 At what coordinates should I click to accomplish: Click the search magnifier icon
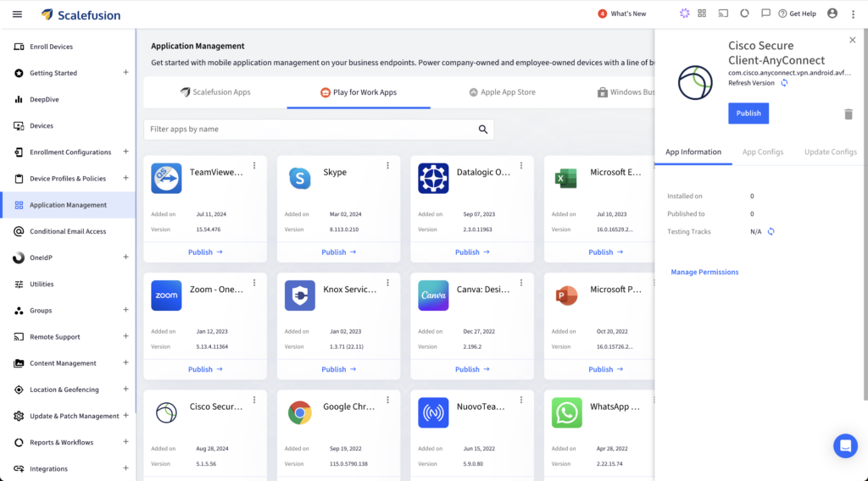pos(482,130)
